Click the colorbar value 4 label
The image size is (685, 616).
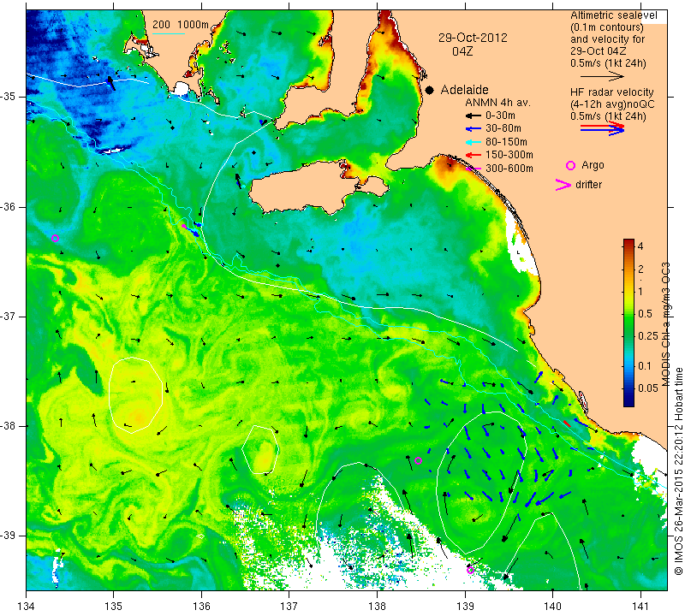click(x=640, y=246)
